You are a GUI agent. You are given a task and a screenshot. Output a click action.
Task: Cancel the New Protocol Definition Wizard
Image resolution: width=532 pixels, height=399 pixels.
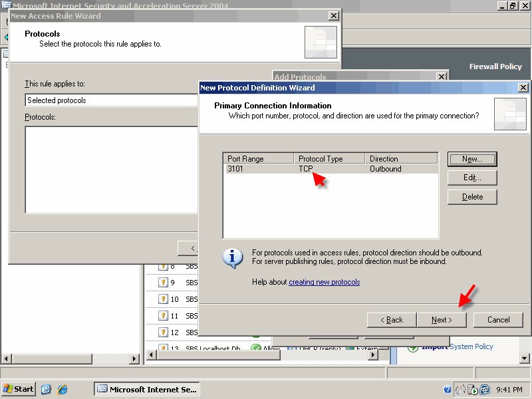click(x=498, y=320)
